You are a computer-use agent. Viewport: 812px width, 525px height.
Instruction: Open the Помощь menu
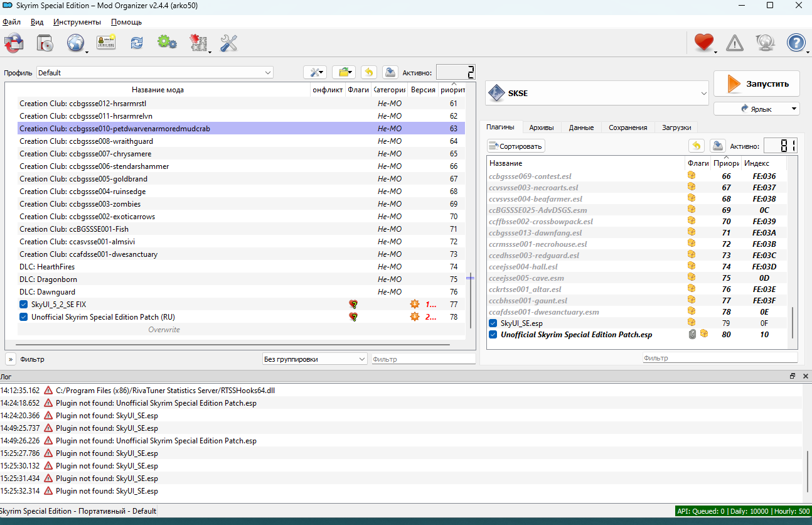[x=126, y=22]
